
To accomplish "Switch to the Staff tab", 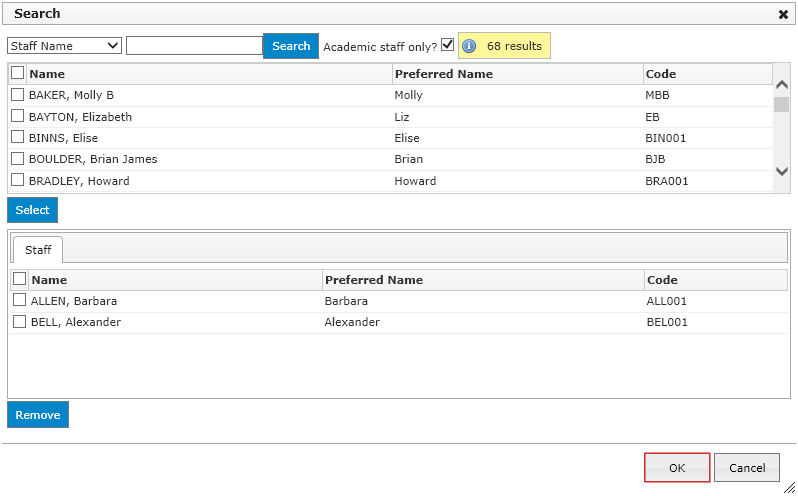I will click(x=38, y=250).
